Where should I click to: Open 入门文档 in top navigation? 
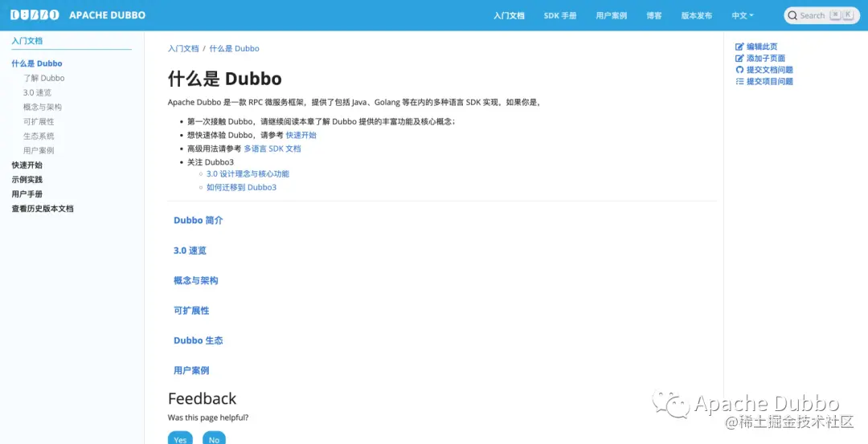(509, 15)
